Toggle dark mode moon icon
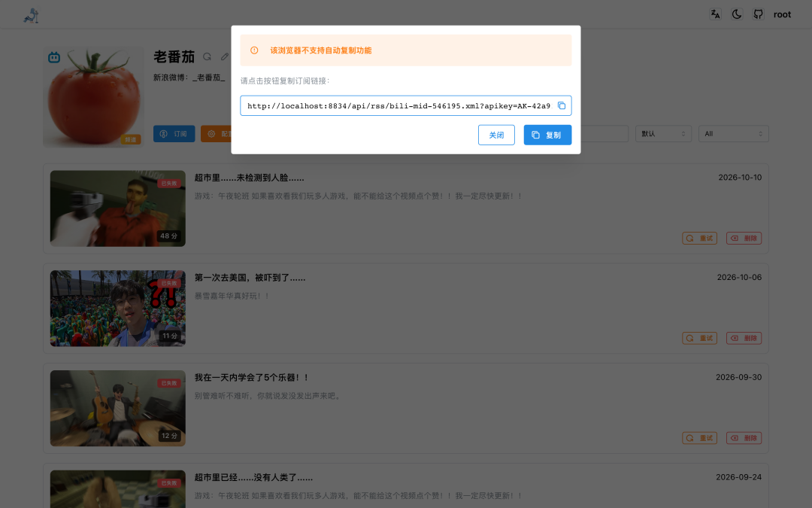 pyautogui.click(x=736, y=14)
